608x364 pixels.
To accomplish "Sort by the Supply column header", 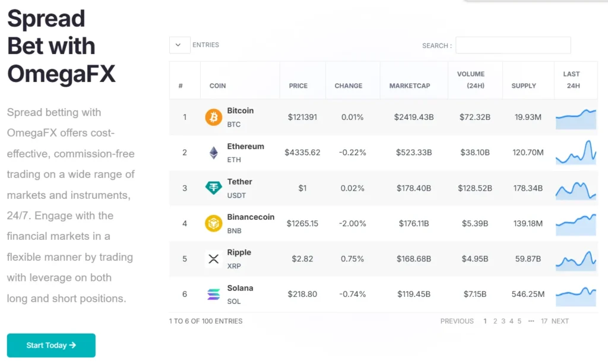I will pos(524,86).
